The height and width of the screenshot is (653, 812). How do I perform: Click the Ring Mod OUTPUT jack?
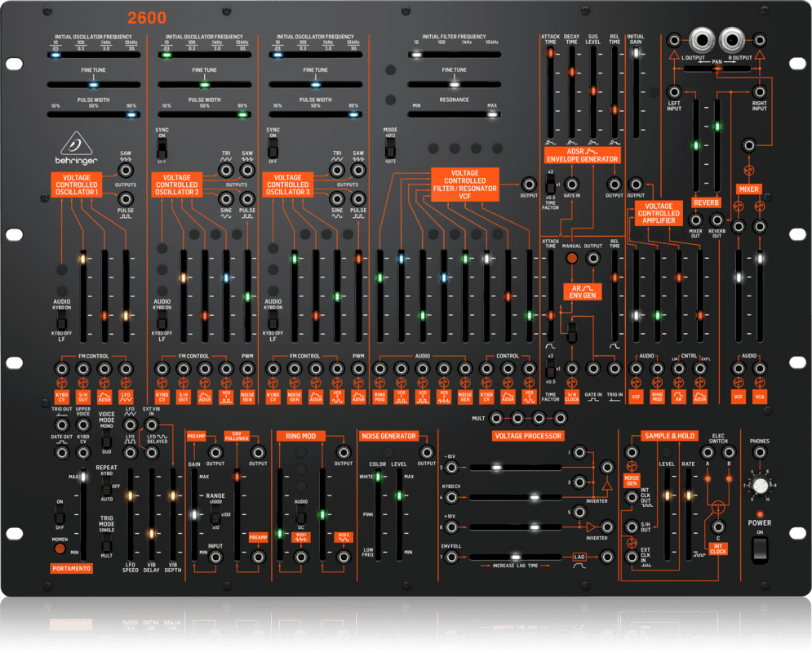pos(343,452)
